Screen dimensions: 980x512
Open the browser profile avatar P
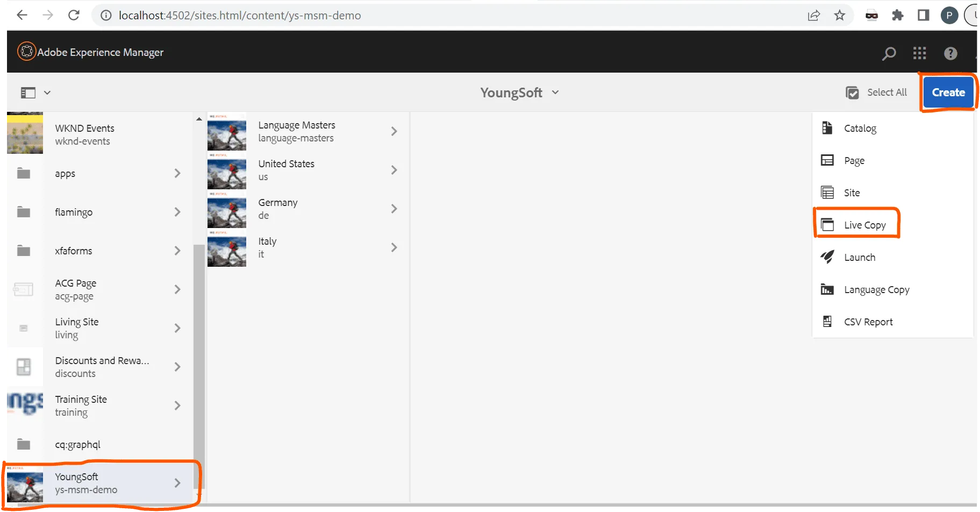[x=949, y=15]
